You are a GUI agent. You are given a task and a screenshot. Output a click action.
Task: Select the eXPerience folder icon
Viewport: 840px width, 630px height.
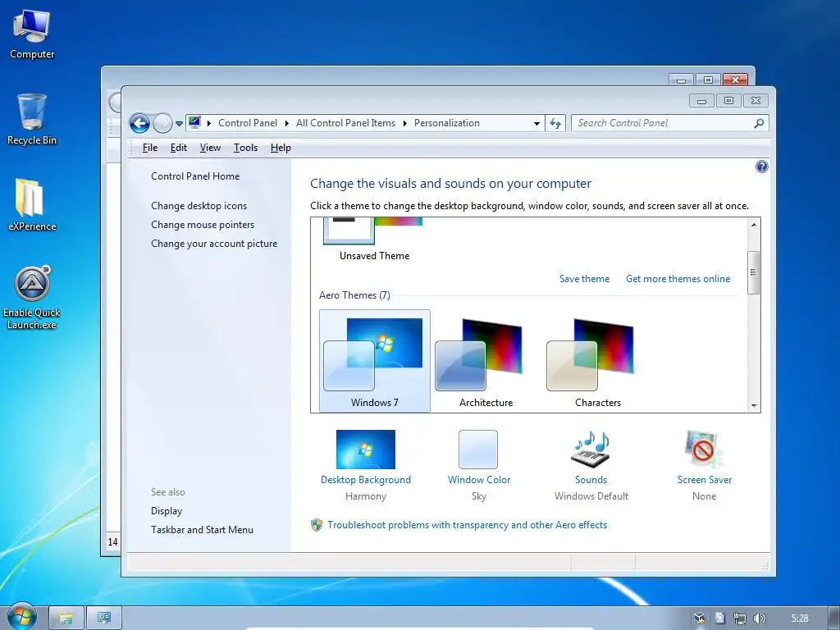(32, 204)
